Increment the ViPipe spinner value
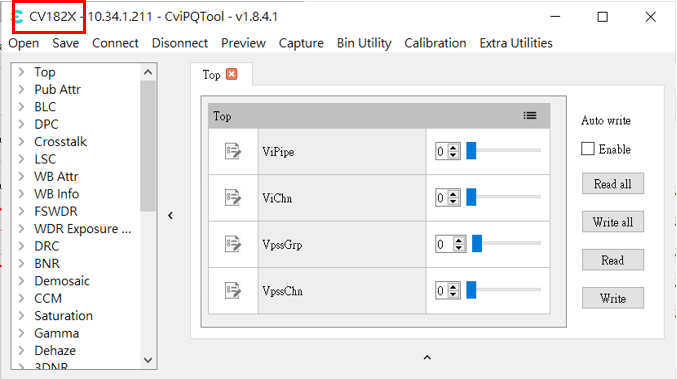The width and height of the screenshot is (677, 379). click(x=453, y=148)
